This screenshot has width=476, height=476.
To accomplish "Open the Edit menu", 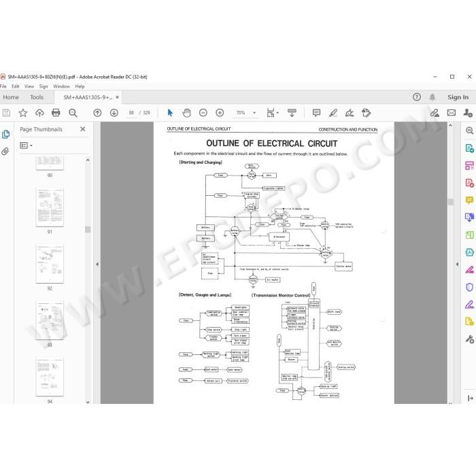I will pos(16,86).
